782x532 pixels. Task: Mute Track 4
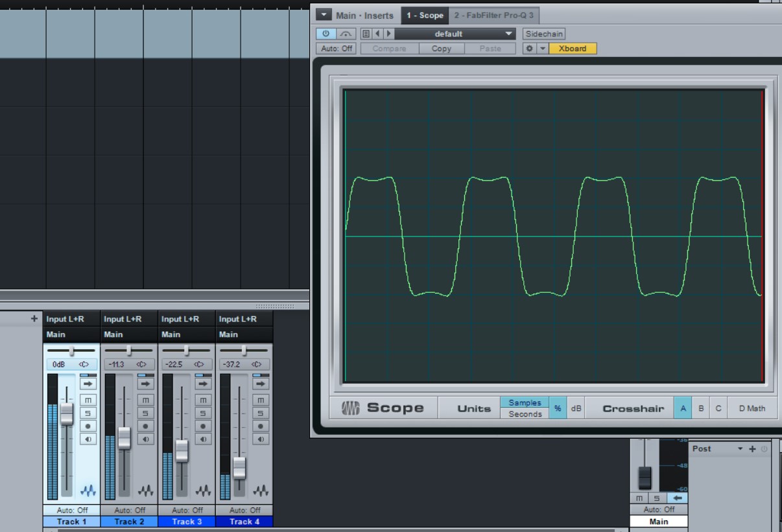point(261,401)
